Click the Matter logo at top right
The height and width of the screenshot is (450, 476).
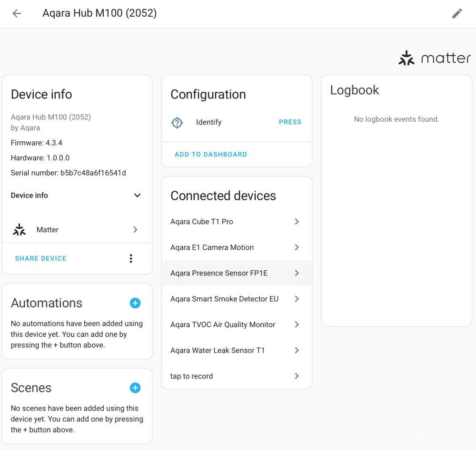(434, 58)
